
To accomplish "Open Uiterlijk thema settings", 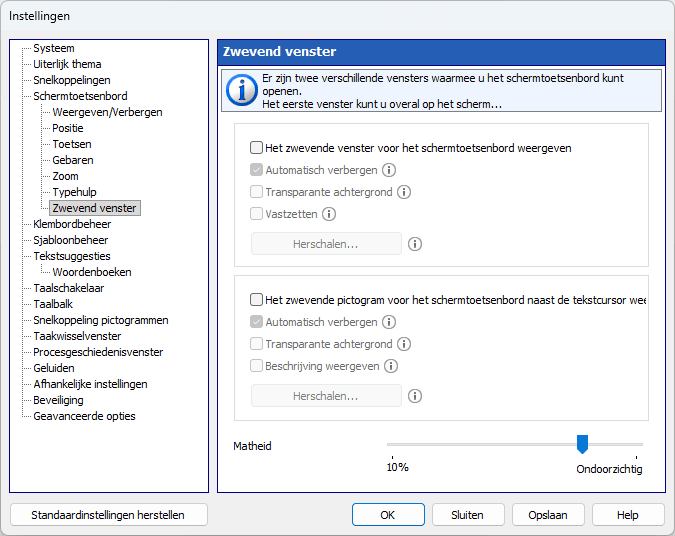I will tap(67, 64).
